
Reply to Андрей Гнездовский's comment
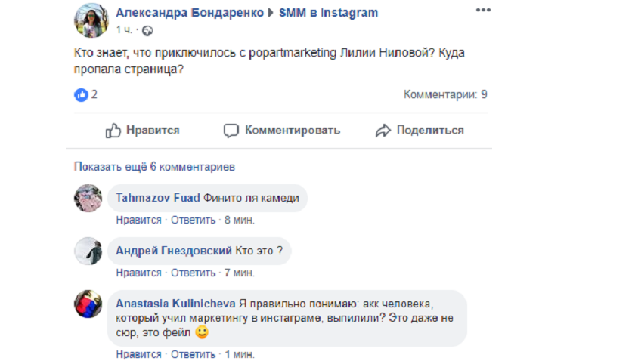[x=194, y=273]
